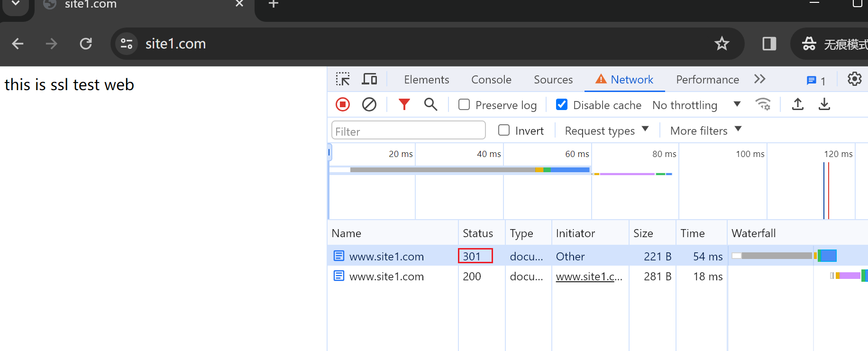Uncheck the Disable cache checkbox
The image size is (868, 351).
tap(562, 105)
